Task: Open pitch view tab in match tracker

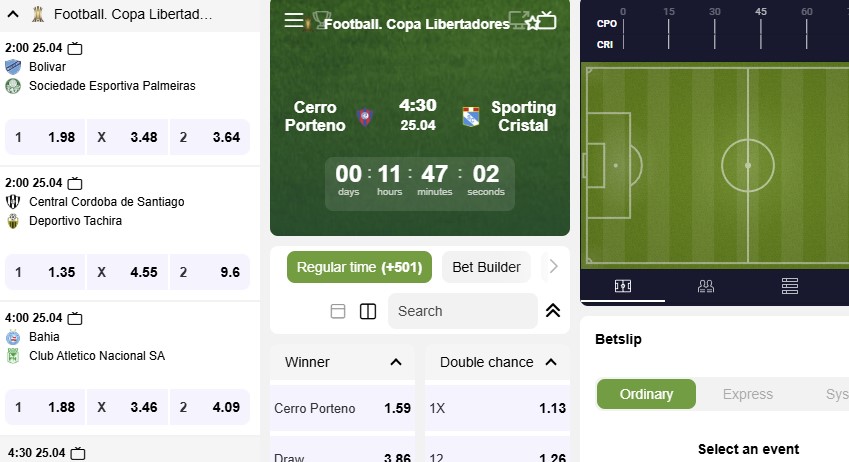Action: pyautogui.click(x=623, y=285)
